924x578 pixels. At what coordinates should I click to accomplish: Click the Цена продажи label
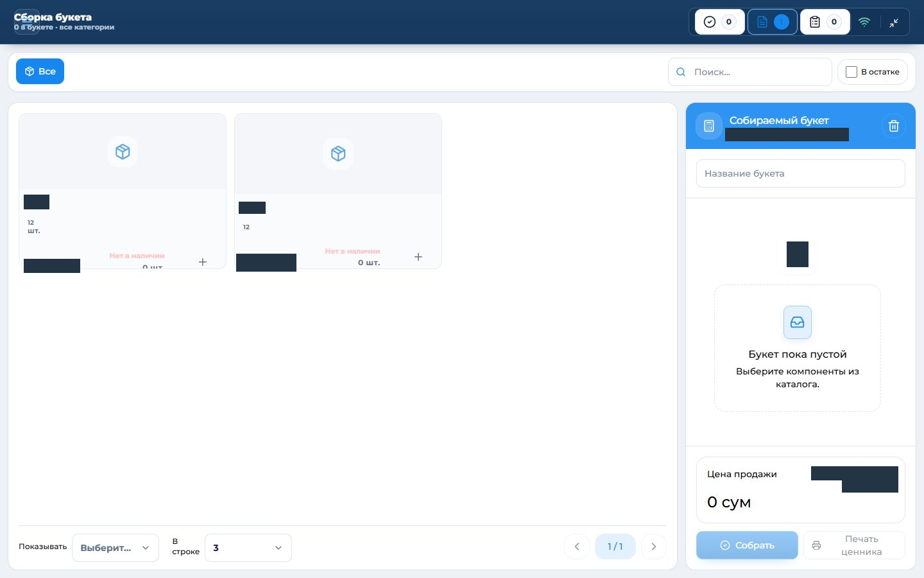click(x=742, y=474)
